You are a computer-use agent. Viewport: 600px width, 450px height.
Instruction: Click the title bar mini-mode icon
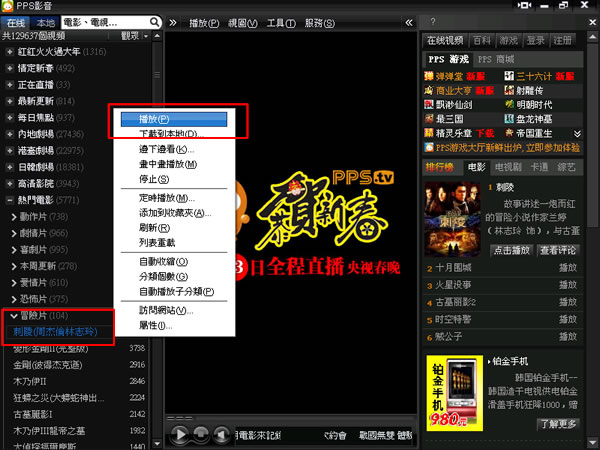pyautogui.click(x=524, y=5)
